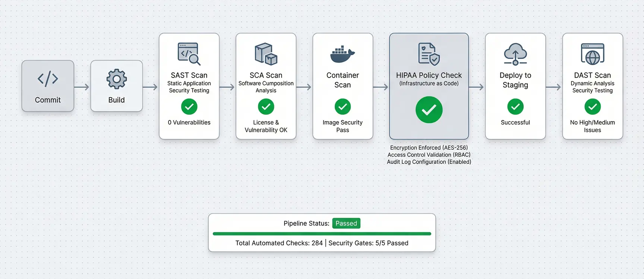Click the Build gear icon
This screenshot has width=644, height=279.
[117, 79]
